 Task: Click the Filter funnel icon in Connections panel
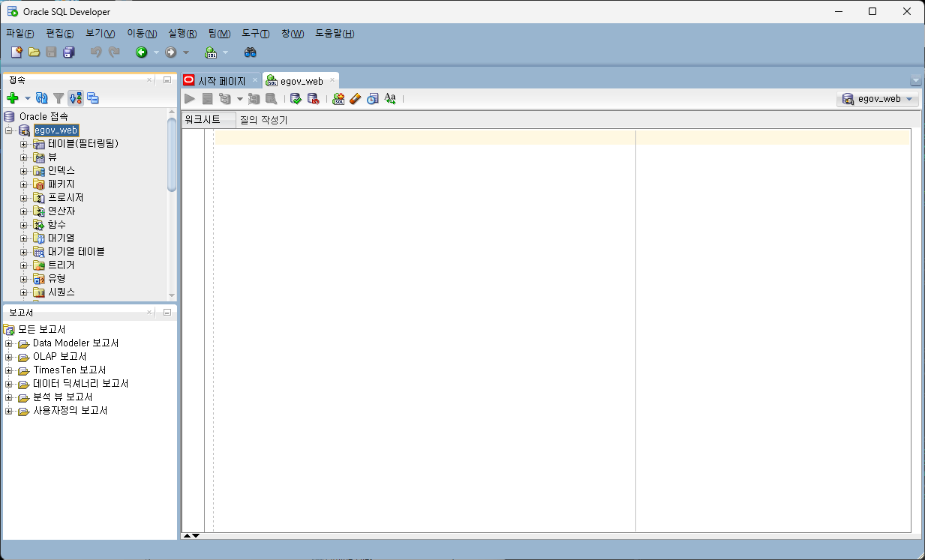[59, 98]
